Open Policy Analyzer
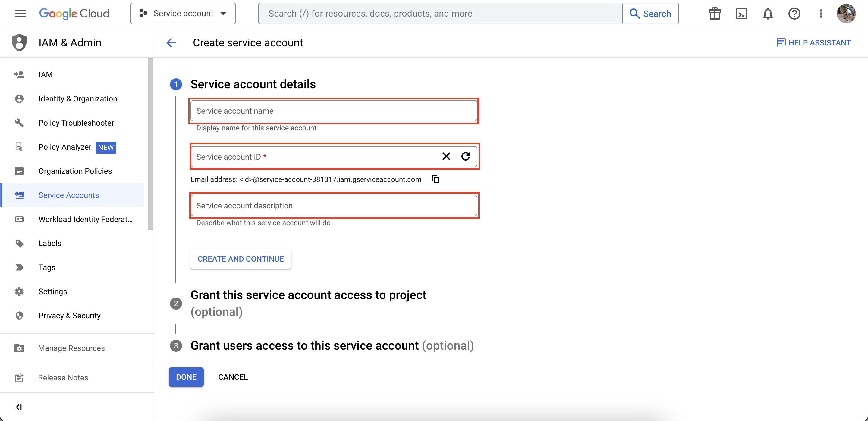The width and height of the screenshot is (868, 421). tap(72, 147)
